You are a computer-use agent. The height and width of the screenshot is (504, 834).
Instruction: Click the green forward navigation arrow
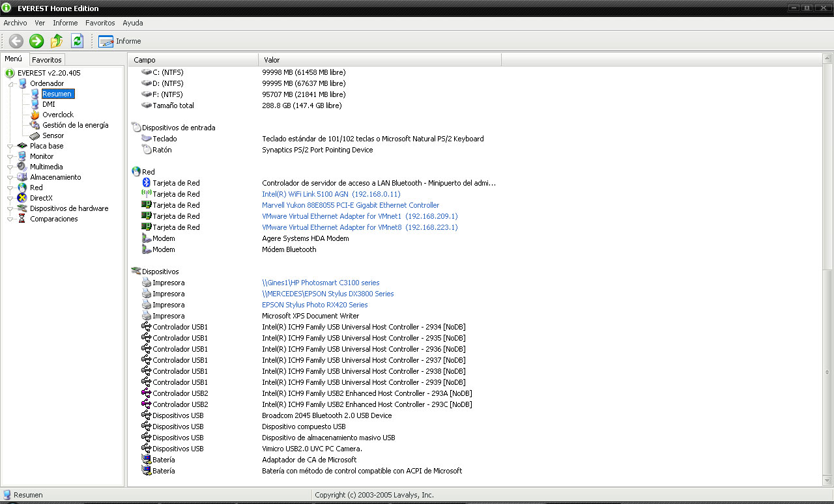(x=36, y=41)
